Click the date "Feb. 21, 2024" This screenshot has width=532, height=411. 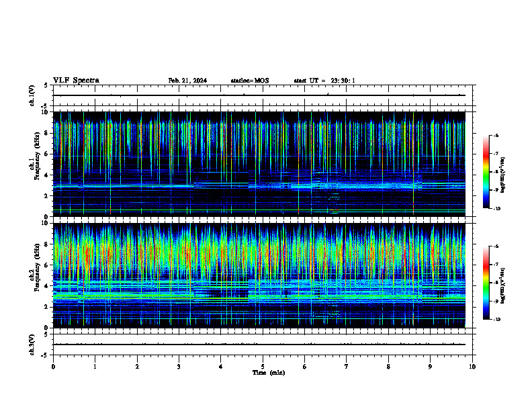(x=187, y=81)
